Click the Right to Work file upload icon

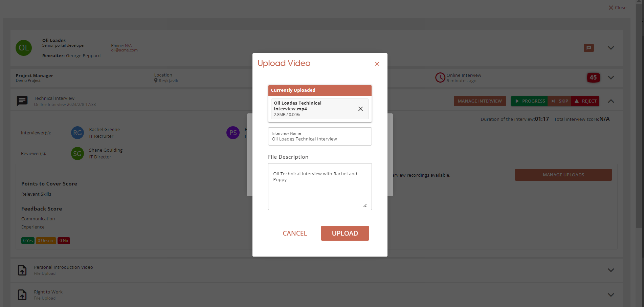pos(22,295)
